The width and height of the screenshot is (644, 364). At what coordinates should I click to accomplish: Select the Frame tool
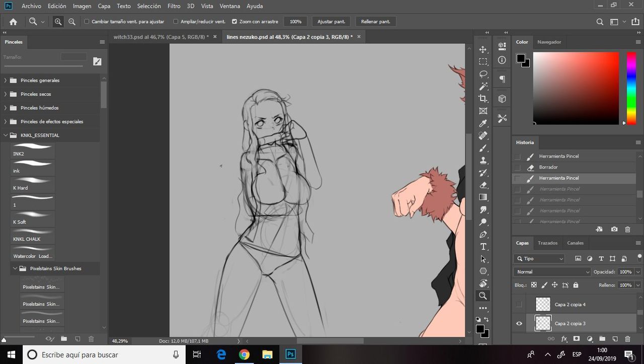tap(483, 111)
